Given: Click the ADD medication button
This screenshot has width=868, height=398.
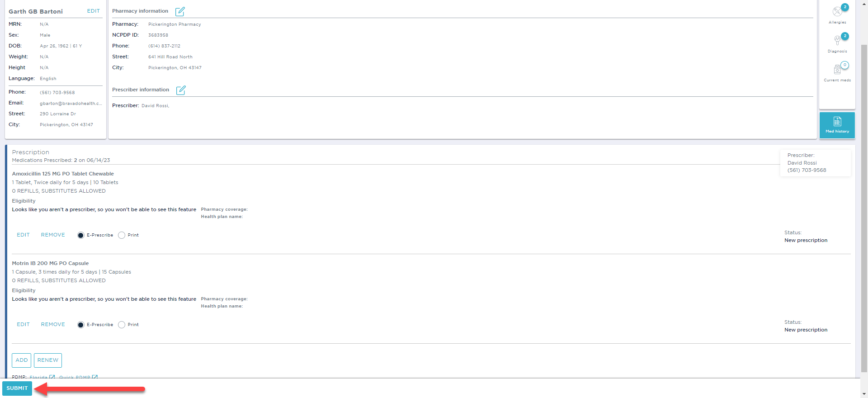Looking at the screenshot, I should tap(21, 360).
